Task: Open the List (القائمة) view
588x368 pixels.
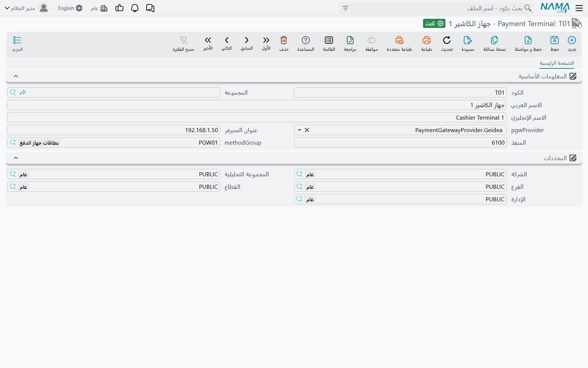Action: click(329, 43)
